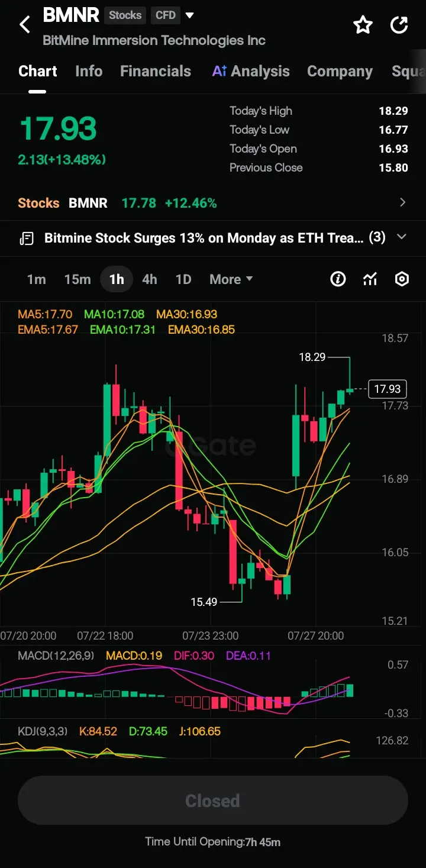Tap the news document icon
The width and height of the screenshot is (426, 868).
point(27,238)
